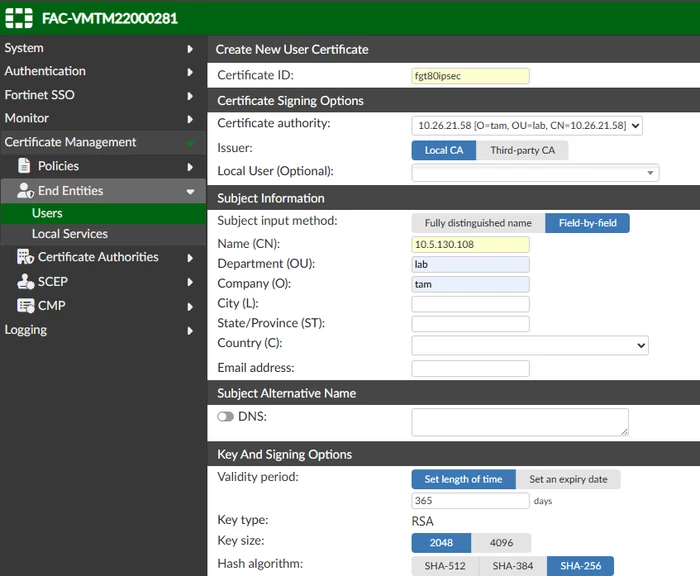Click the State/Province (ST) field
Viewport: 700px width, 576px height.
click(470, 324)
